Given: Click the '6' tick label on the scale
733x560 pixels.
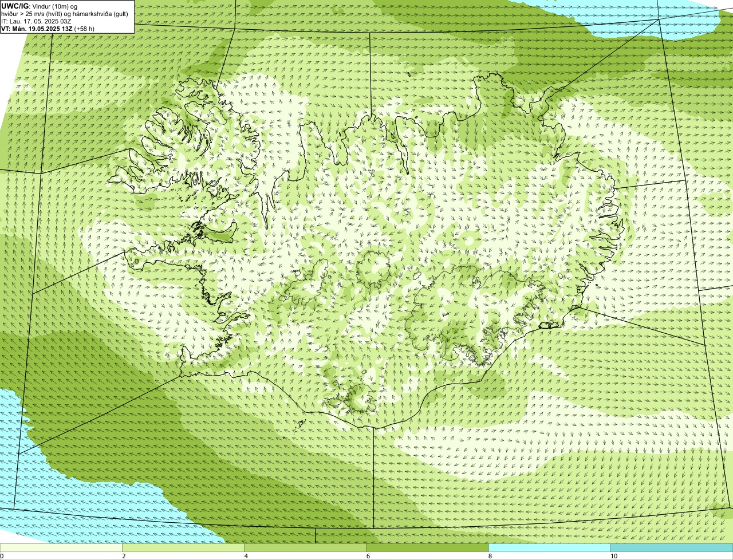Looking at the screenshot, I should 368,556.
